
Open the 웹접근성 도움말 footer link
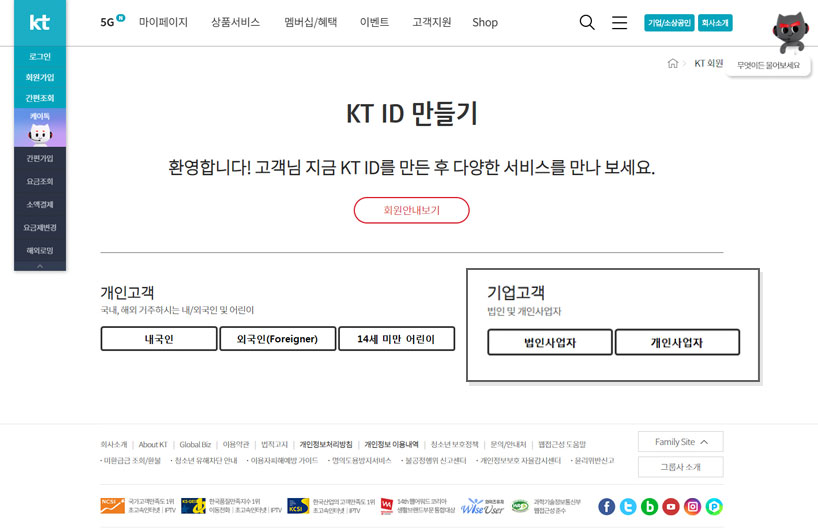tap(562, 445)
